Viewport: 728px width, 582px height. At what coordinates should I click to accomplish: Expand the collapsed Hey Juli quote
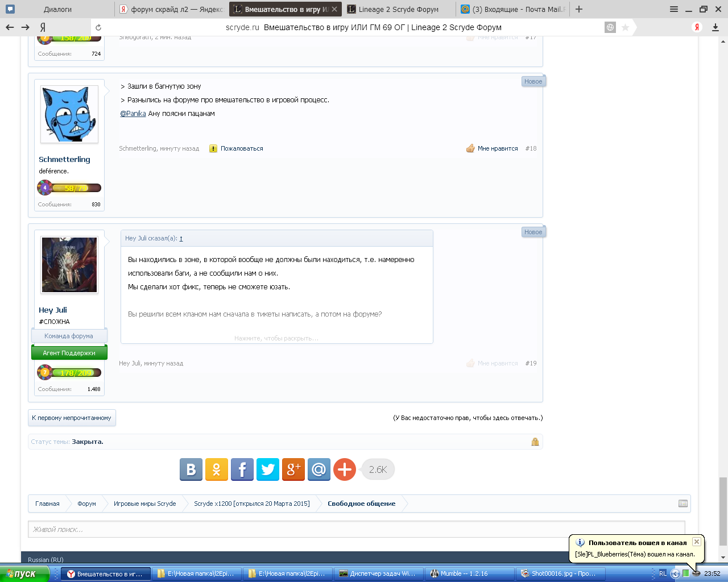coord(276,338)
